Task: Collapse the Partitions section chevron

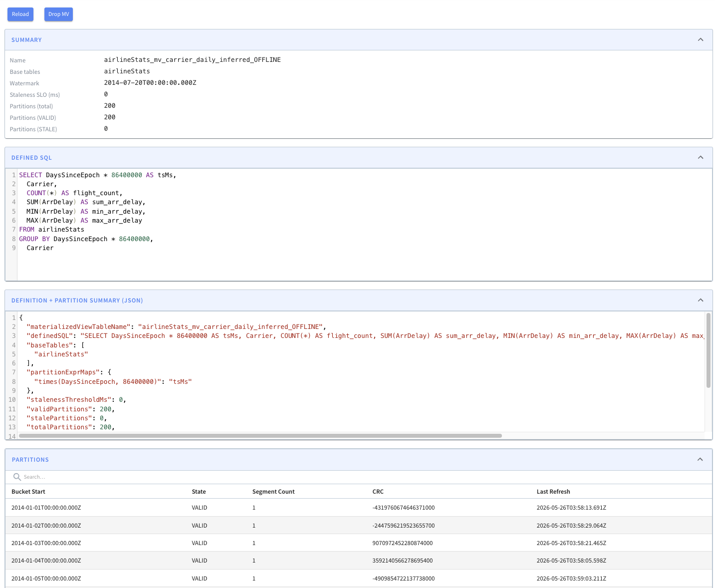Action: (701, 459)
